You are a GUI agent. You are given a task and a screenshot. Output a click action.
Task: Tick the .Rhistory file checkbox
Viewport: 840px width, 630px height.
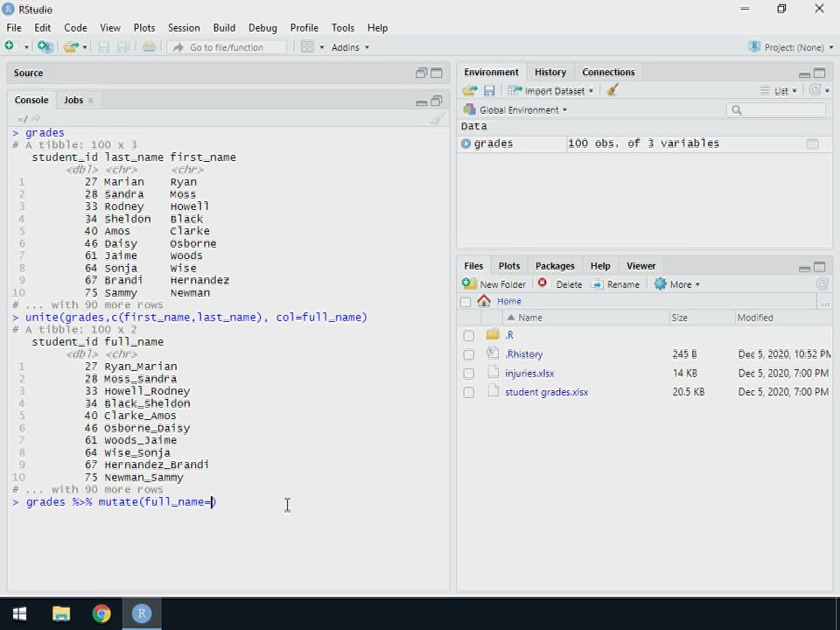click(x=469, y=354)
